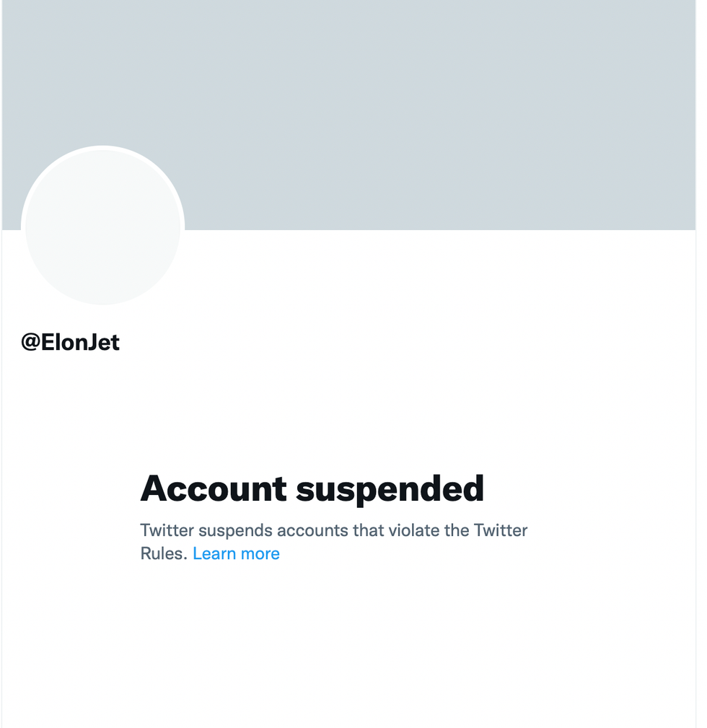Click the word "violate" in the description
The width and height of the screenshot is (707, 728).
pyautogui.click(x=414, y=530)
